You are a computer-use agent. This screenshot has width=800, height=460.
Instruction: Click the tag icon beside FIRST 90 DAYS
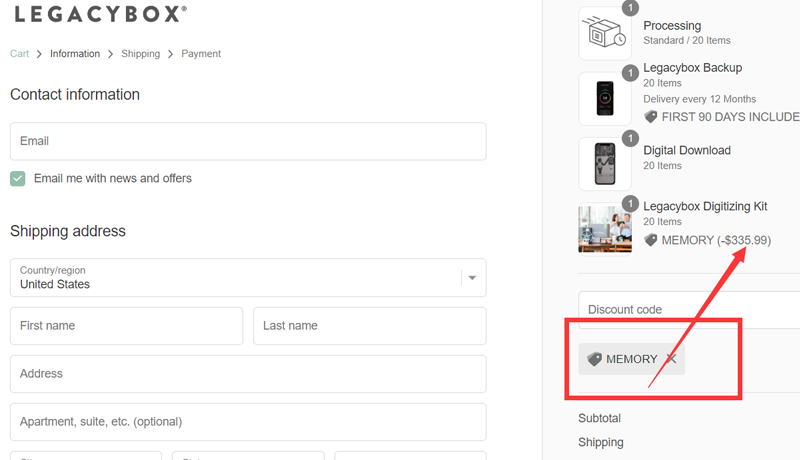tap(651, 116)
